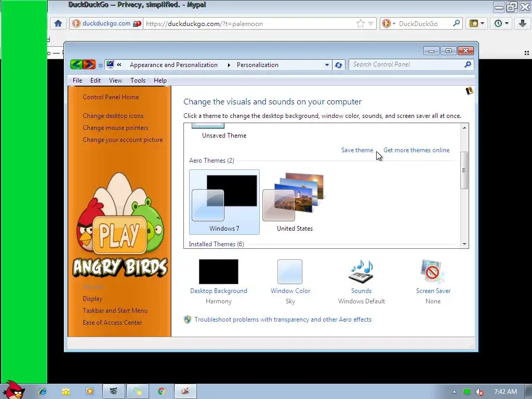This screenshot has width=532, height=399.
Task: Click the muted volume tray icon
Action: pos(480,392)
